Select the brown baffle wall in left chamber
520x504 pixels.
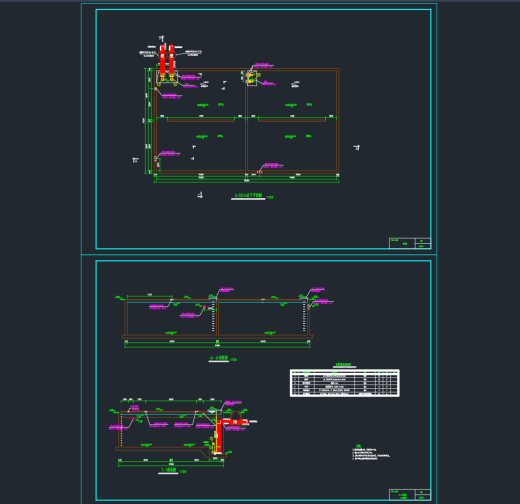(x=201, y=120)
